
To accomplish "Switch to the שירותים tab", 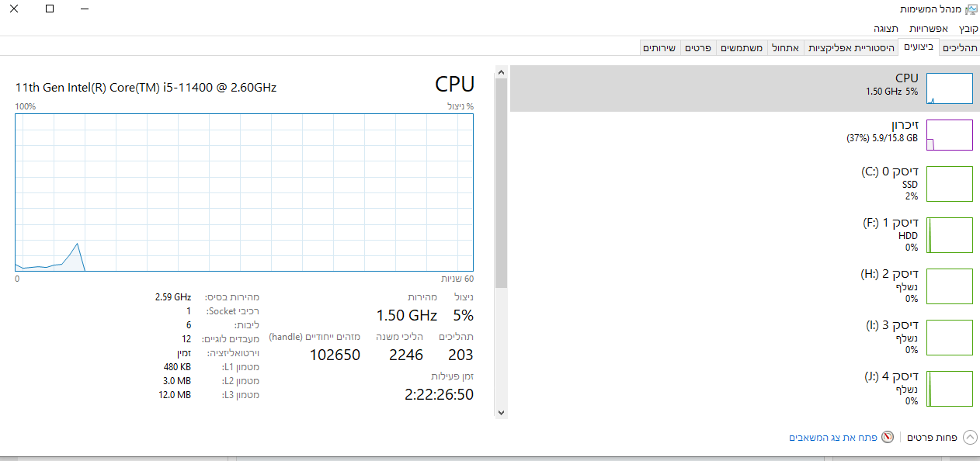I will (659, 48).
